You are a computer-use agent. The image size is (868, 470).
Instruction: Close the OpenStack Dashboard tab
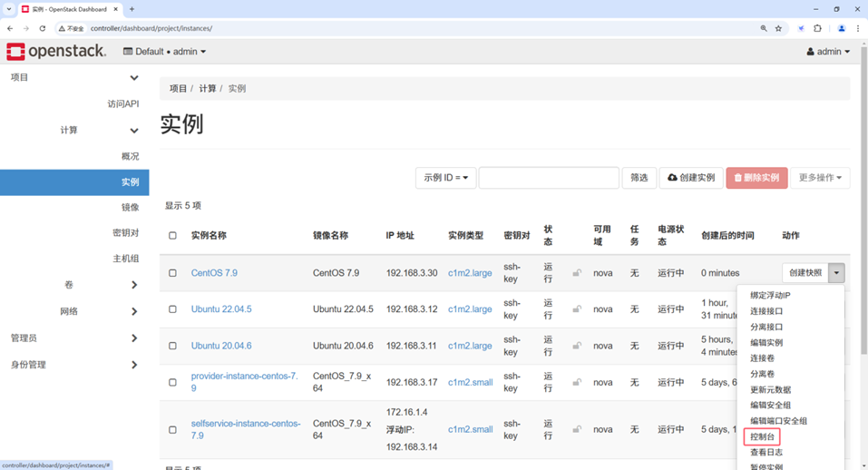tap(116, 9)
